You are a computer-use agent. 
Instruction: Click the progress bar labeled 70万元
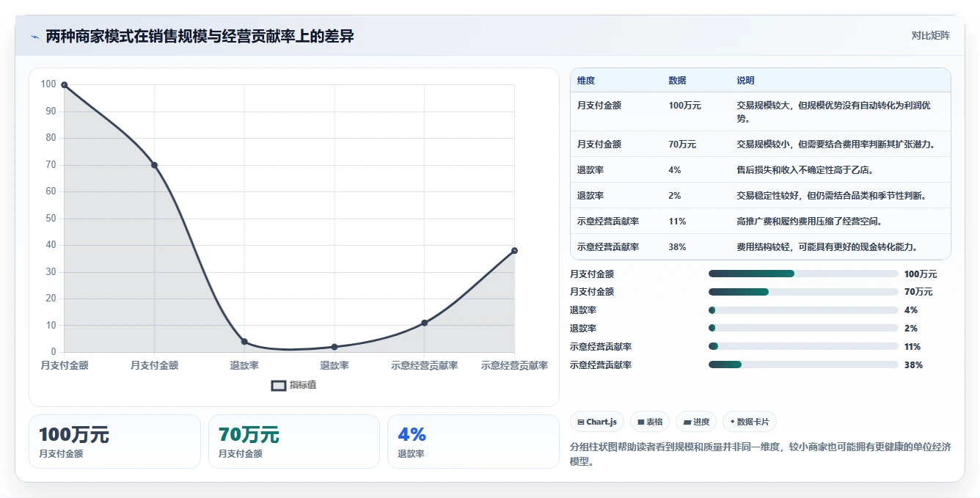[803, 292]
